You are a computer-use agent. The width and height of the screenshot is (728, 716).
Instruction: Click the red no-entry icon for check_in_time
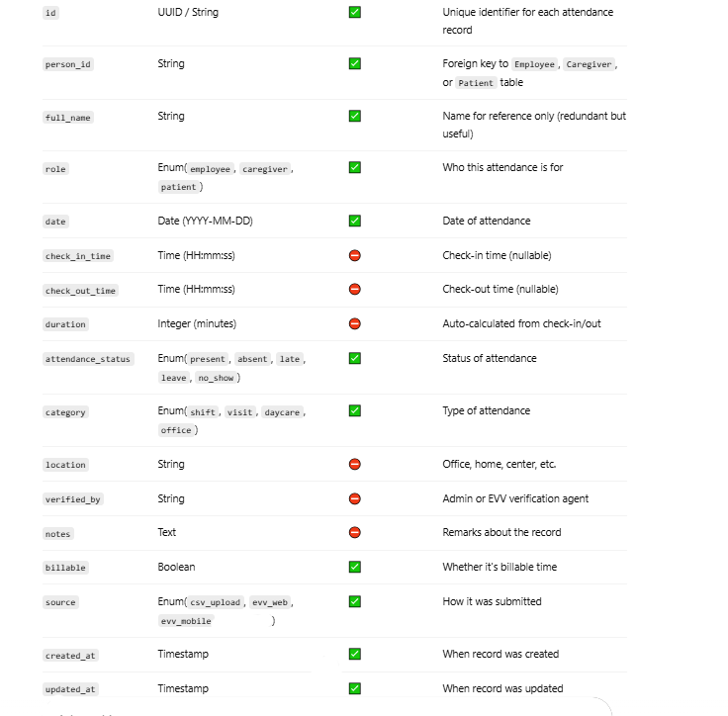[x=355, y=255]
